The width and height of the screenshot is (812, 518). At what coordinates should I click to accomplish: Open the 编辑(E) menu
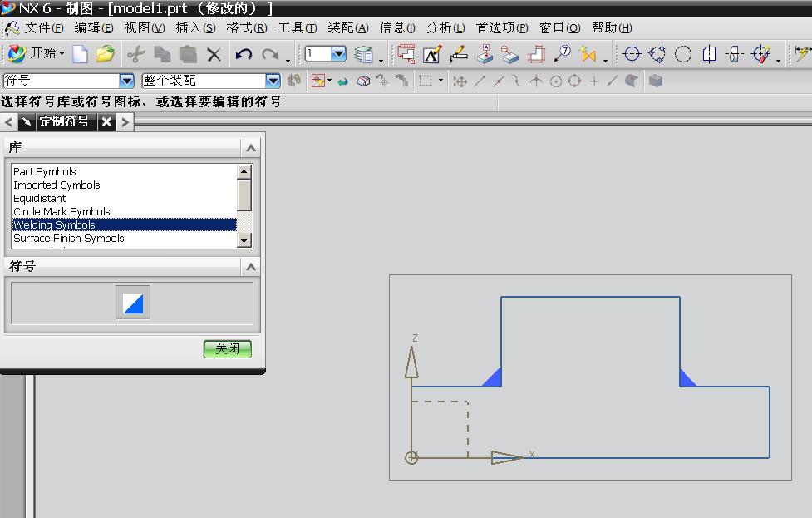click(93, 28)
